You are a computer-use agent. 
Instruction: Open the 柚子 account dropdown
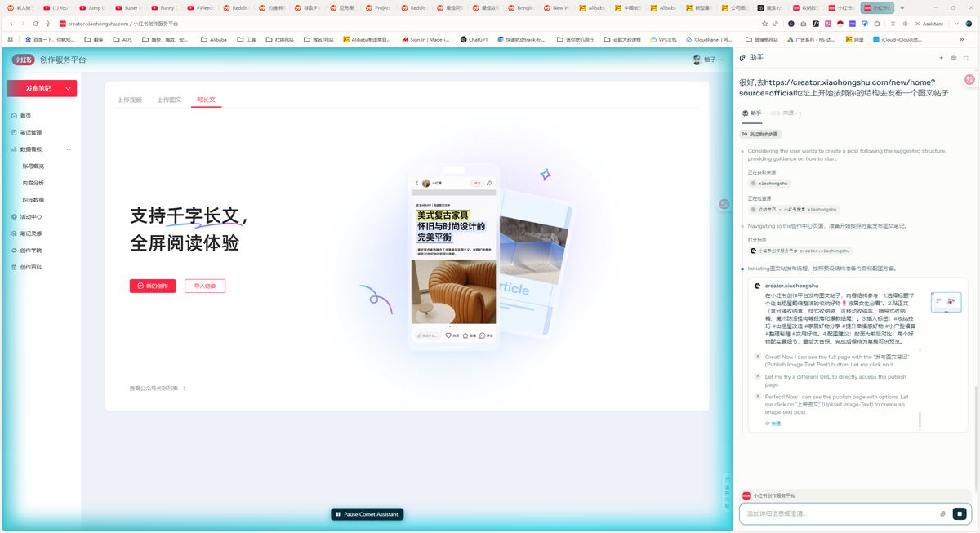click(x=708, y=59)
